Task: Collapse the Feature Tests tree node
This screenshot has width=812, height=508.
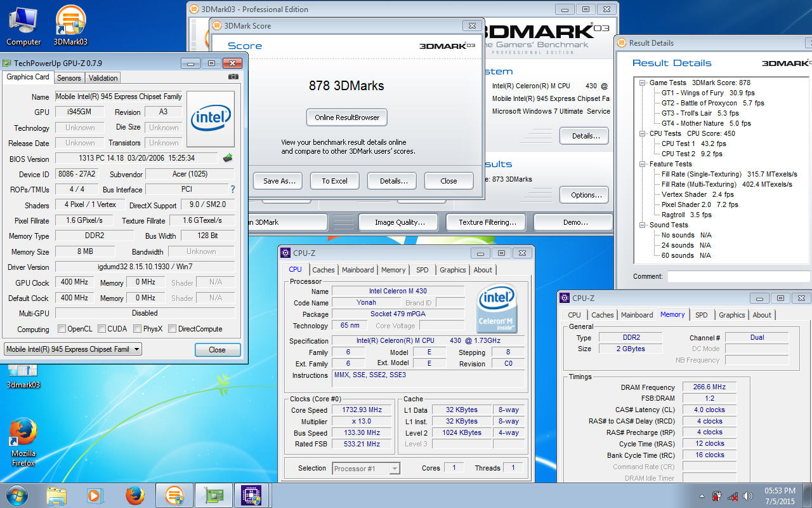Action: click(642, 164)
